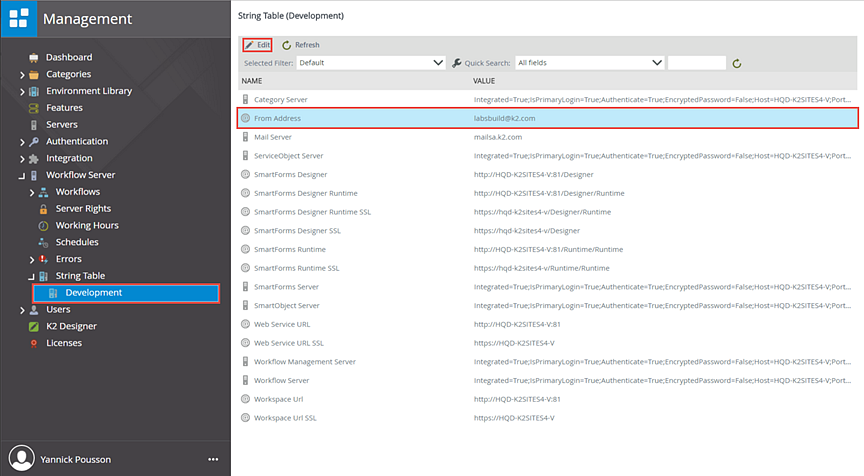Expand the Environment Library node
The height and width of the screenshot is (476, 864).
[x=22, y=91]
